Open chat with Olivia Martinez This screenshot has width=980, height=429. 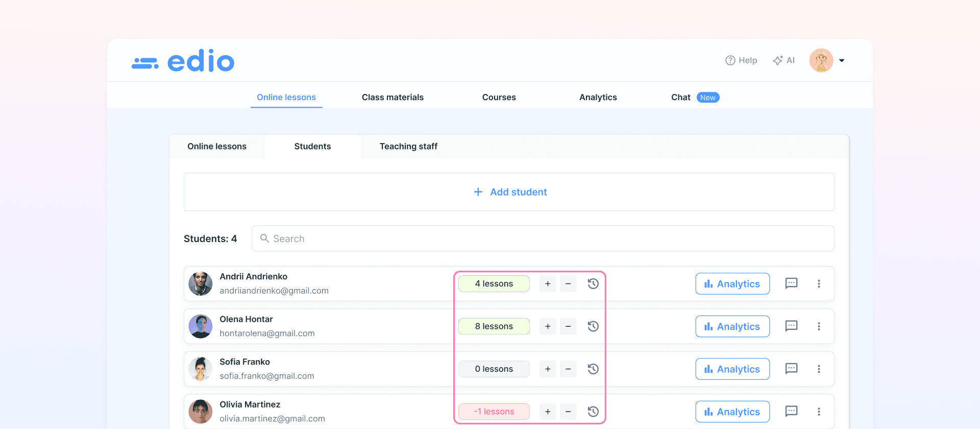791,411
